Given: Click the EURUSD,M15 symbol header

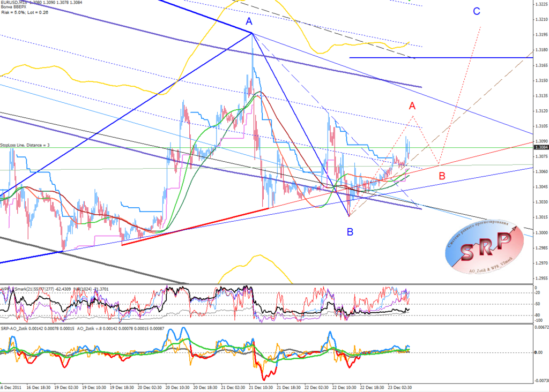Looking at the screenshot, I should [14, 3].
